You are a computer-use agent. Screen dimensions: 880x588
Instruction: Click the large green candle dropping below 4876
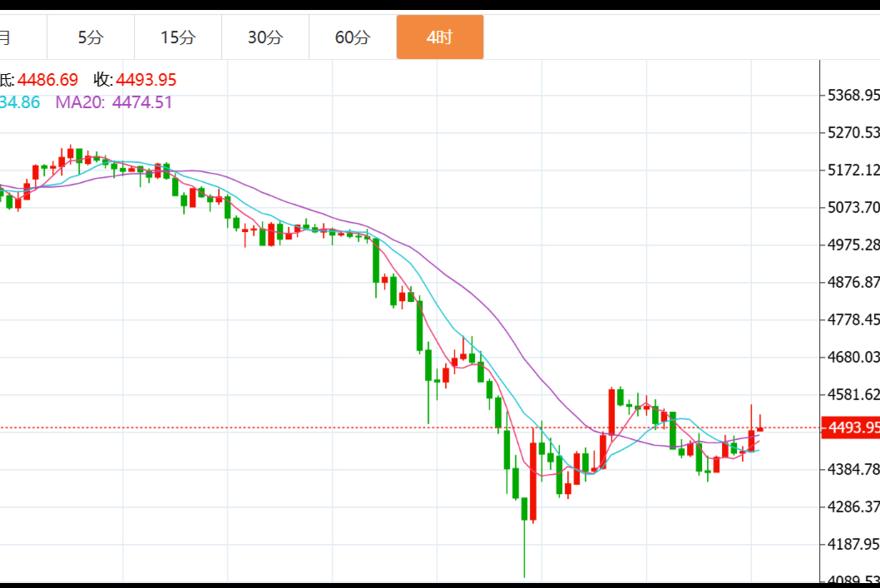[x=376, y=260]
